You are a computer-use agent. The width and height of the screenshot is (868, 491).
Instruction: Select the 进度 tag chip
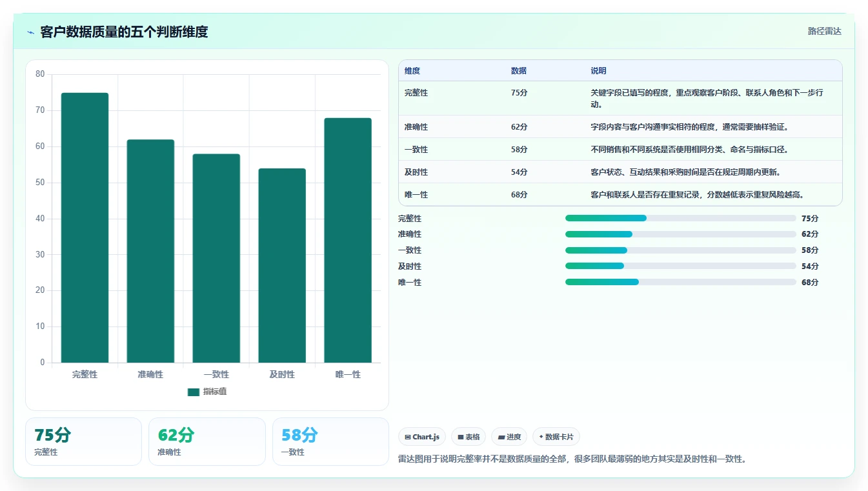point(509,437)
